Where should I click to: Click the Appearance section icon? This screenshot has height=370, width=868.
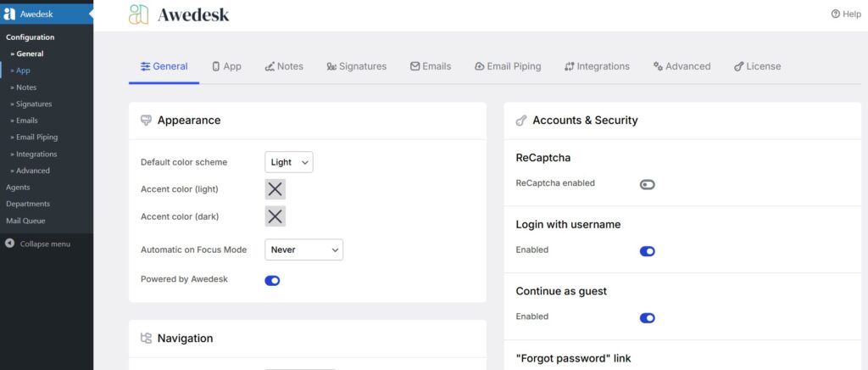pos(146,121)
